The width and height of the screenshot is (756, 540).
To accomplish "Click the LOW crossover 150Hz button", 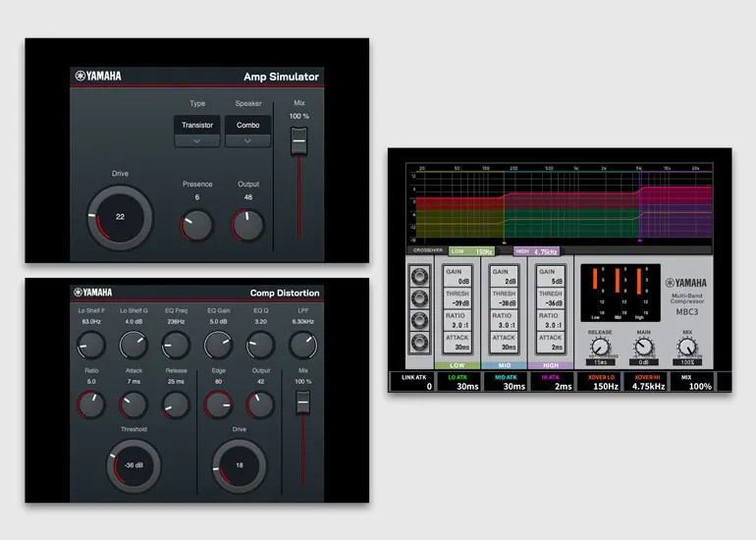I will click(471, 251).
